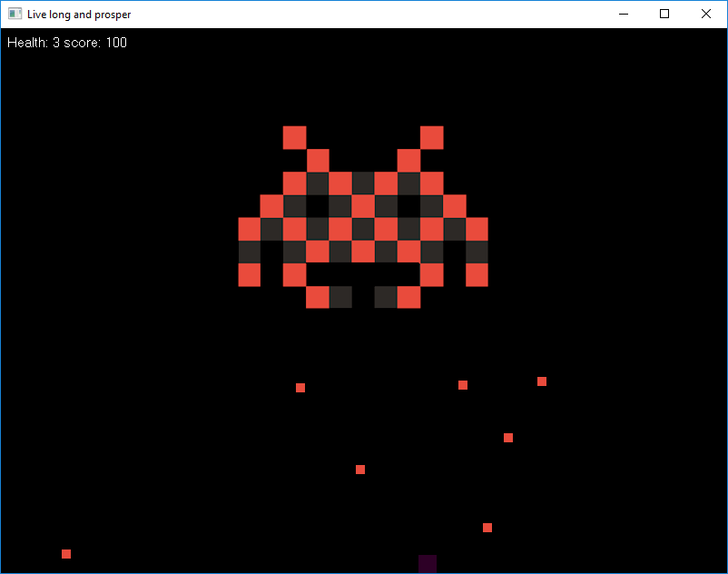Viewport: 728px width, 574px height.
Task: Click the dark purple player square at bottom
Action: coord(428,564)
